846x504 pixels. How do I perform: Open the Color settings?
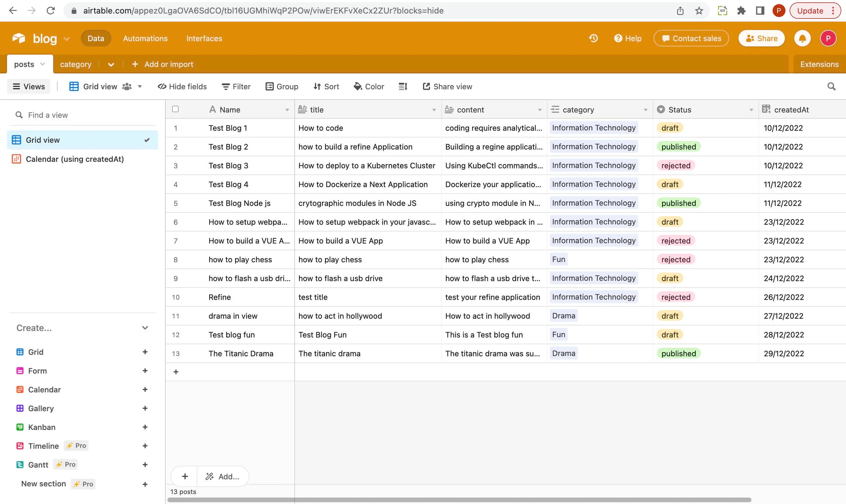[x=368, y=86]
